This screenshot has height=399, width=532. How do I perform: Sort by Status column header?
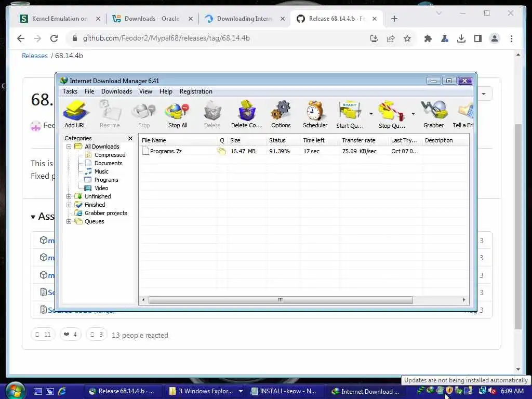(284, 140)
